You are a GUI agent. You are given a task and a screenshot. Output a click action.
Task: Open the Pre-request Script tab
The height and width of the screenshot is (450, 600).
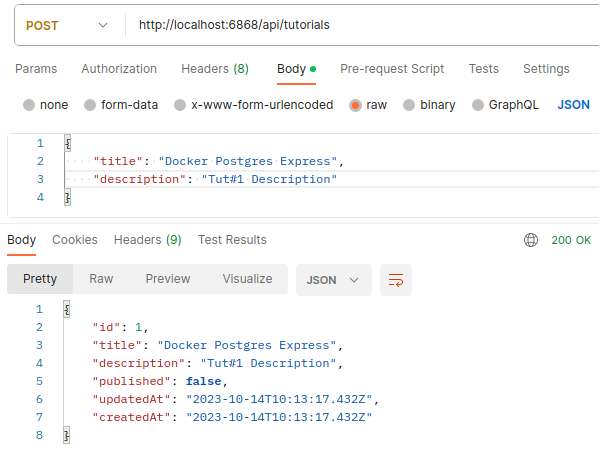pyautogui.click(x=392, y=69)
